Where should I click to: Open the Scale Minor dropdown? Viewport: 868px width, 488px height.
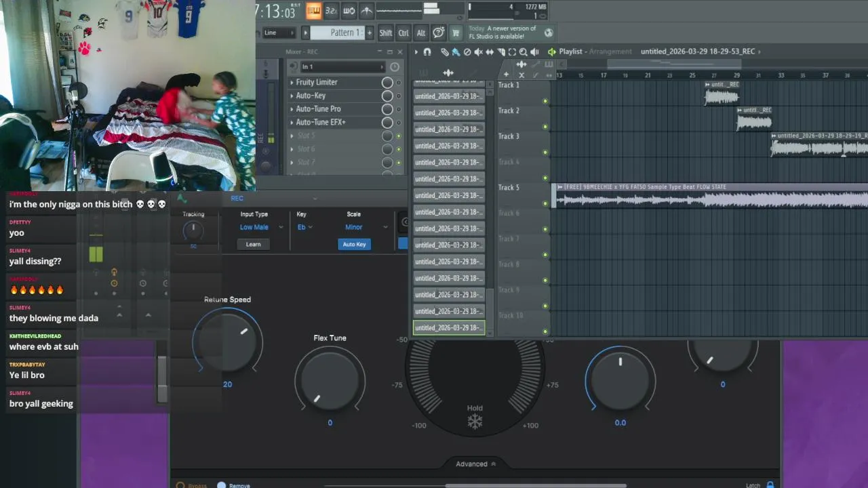click(366, 227)
